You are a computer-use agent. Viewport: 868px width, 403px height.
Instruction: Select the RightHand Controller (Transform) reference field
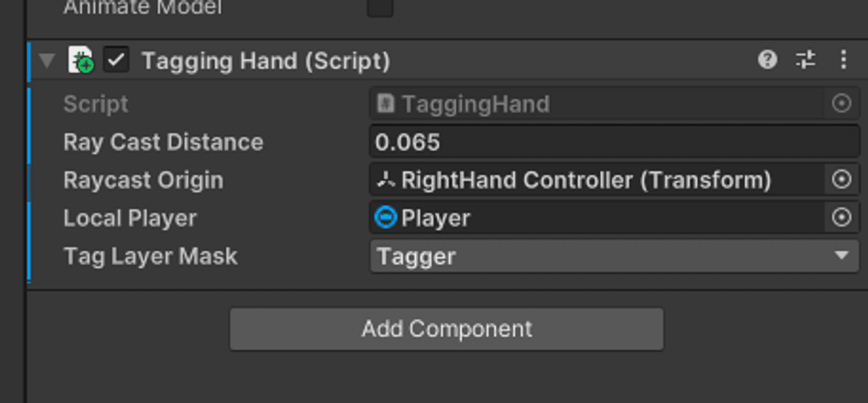tap(586, 180)
